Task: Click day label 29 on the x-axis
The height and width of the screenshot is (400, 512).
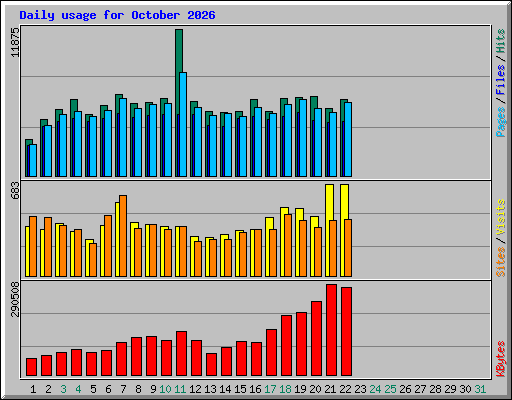Action: pos(450,389)
